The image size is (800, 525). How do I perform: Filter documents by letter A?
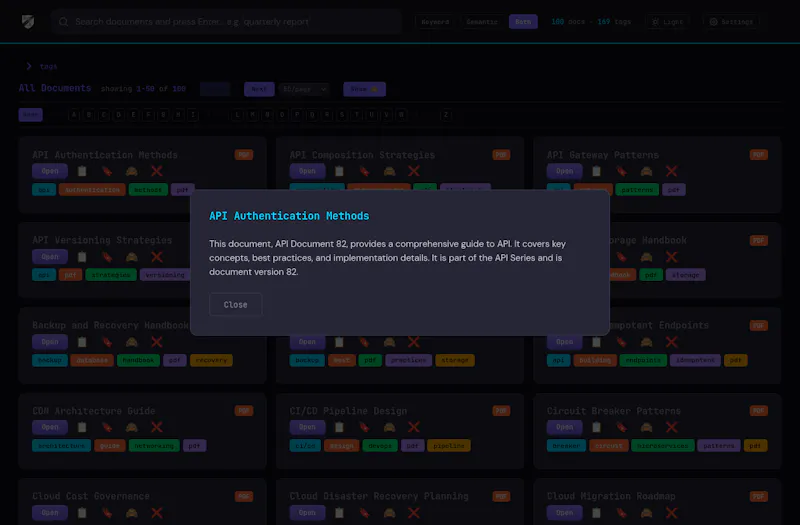tap(74, 115)
